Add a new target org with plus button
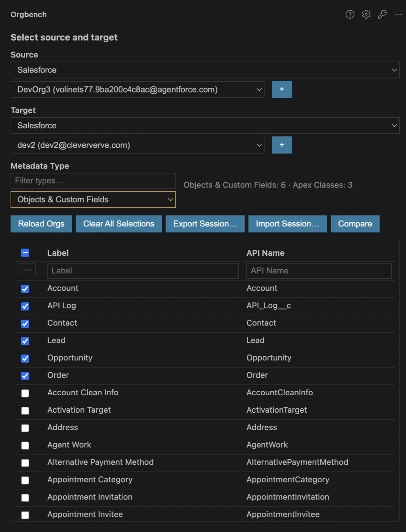The width and height of the screenshot is (406, 532). click(x=282, y=145)
